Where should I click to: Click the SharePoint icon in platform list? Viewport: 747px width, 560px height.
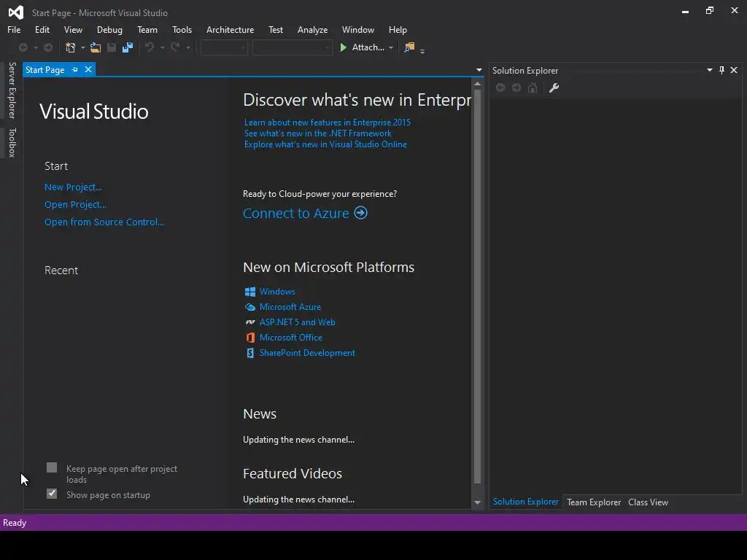(250, 353)
